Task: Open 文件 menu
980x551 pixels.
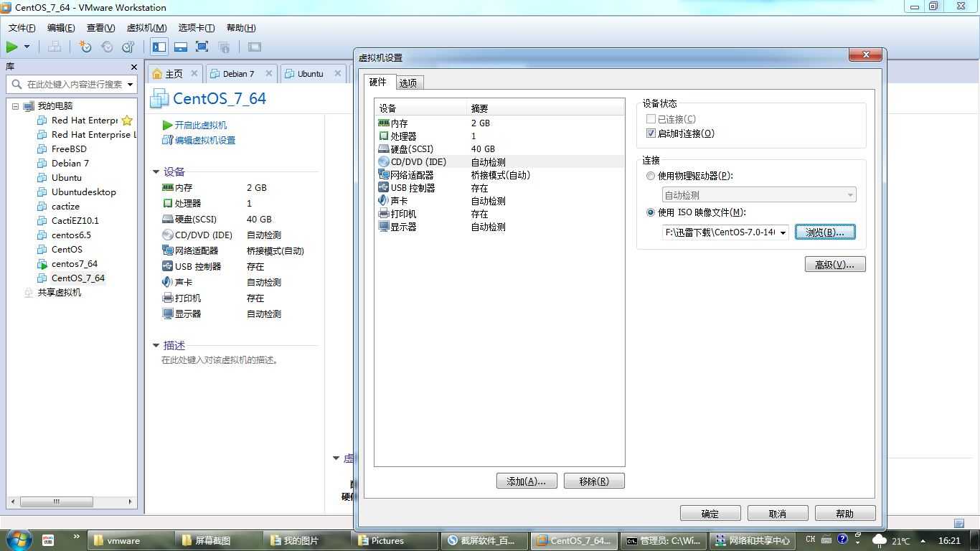Action: pos(22,28)
